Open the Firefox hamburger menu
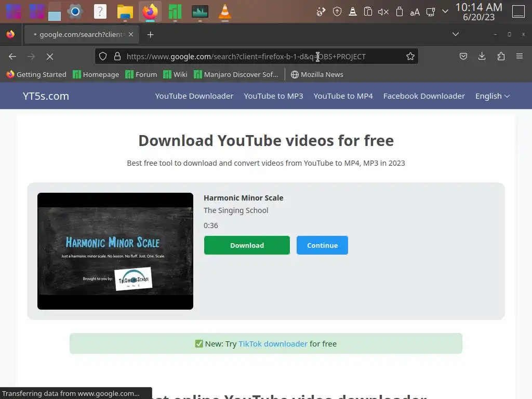The image size is (532, 399). point(520,56)
